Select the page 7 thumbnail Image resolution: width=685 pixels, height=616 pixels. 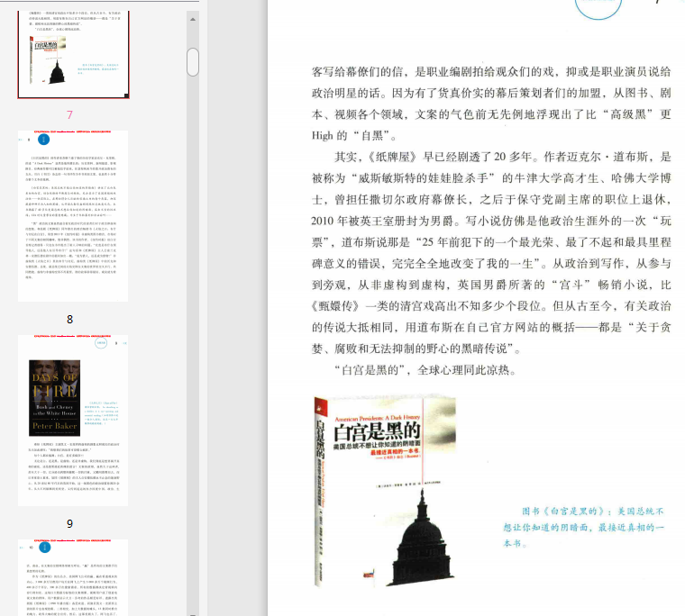[73, 55]
